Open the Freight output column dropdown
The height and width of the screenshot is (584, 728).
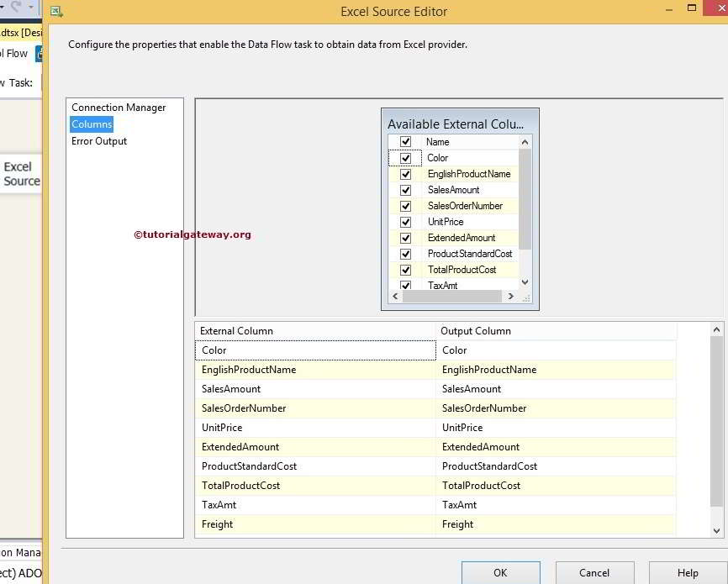pyautogui.click(x=667, y=523)
